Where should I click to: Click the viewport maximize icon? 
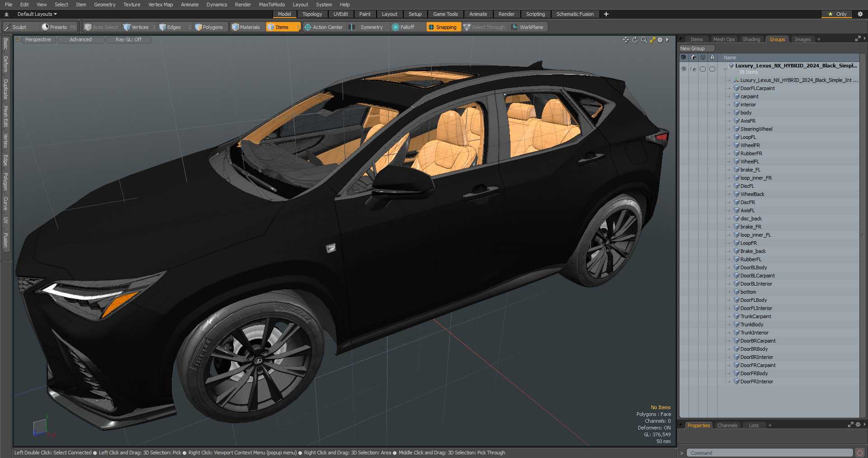point(652,40)
